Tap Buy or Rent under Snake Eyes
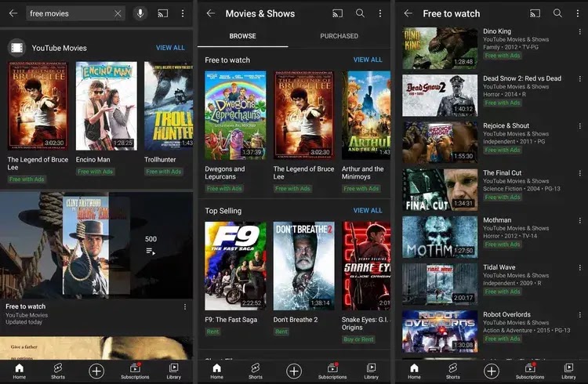The width and height of the screenshot is (588, 384). 358,339
